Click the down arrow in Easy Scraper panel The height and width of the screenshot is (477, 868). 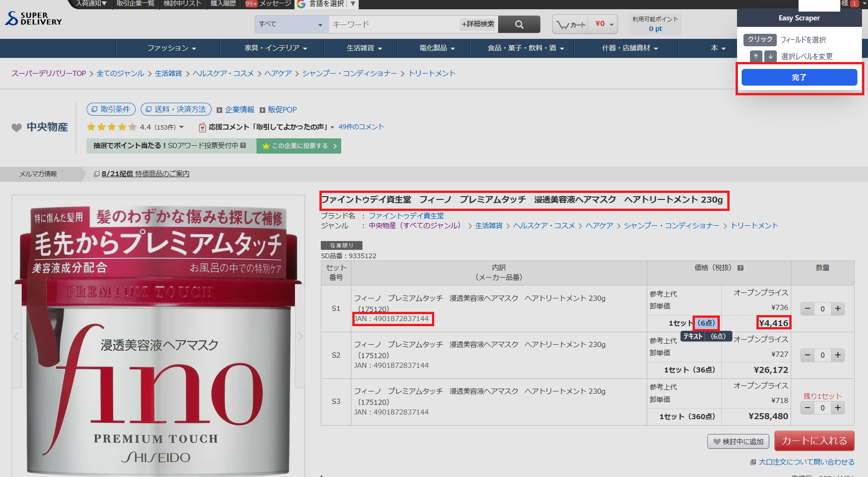(770, 56)
